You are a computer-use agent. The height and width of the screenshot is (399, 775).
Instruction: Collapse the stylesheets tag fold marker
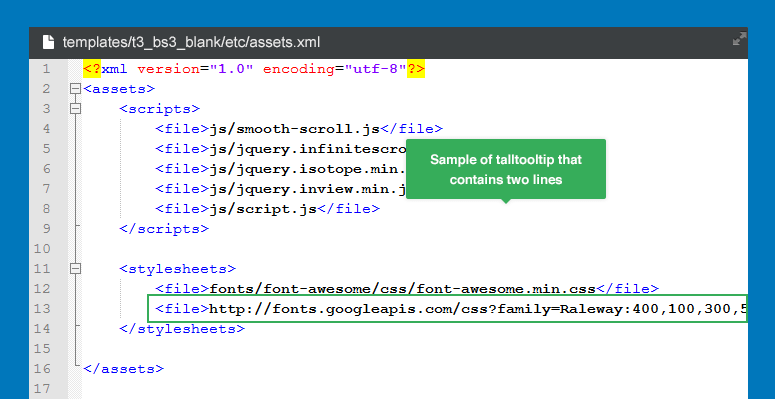[x=75, y=269]
